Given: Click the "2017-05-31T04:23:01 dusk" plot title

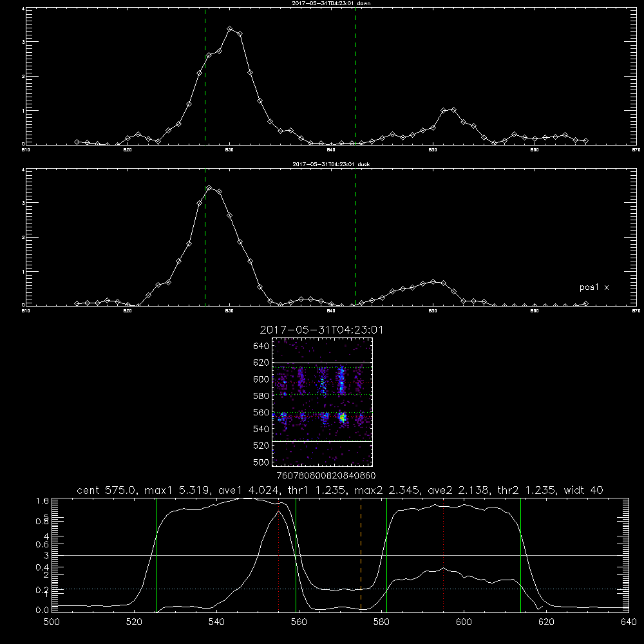Looking at the screenshot, I should coord(331,164).
